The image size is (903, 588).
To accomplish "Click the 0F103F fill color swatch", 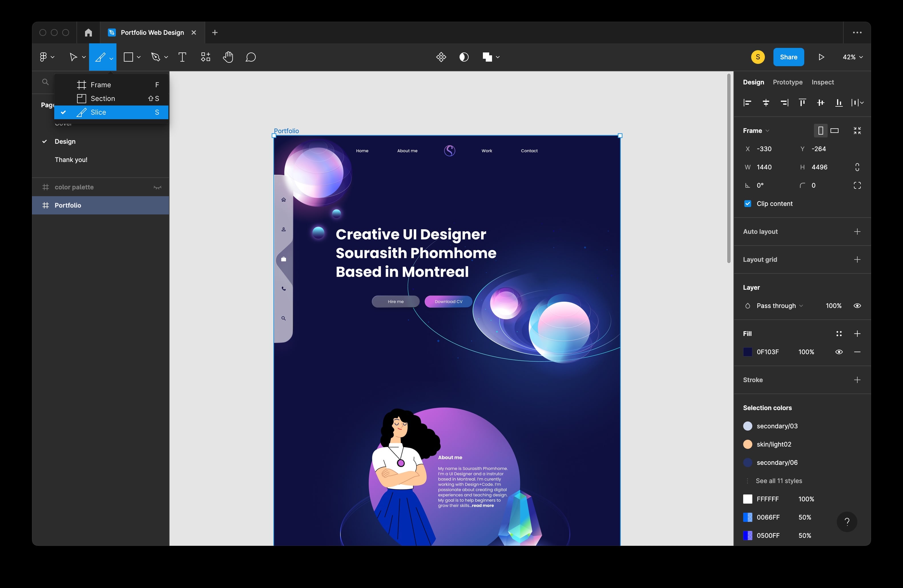I will tap(747, 352).
